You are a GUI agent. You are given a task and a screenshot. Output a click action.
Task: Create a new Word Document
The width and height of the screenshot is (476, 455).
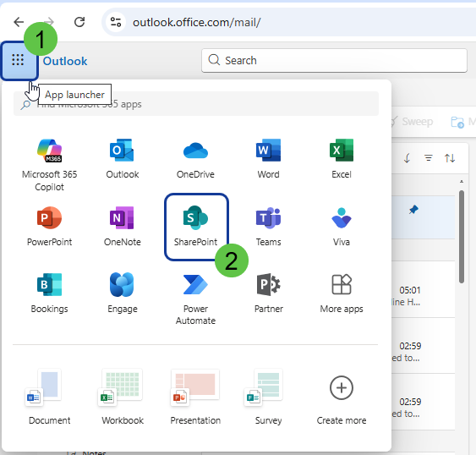coord(50,397)
